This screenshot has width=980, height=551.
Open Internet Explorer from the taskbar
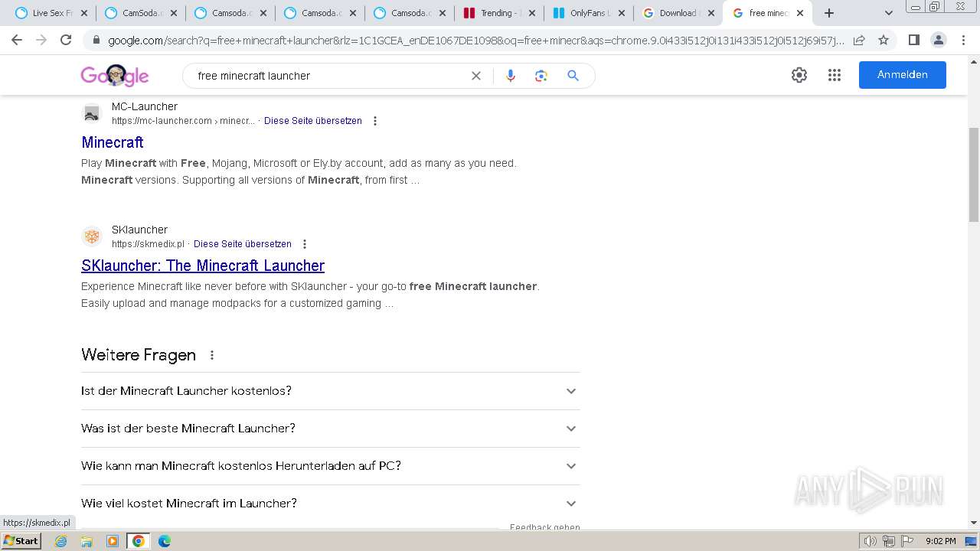(x=61, y=541)
